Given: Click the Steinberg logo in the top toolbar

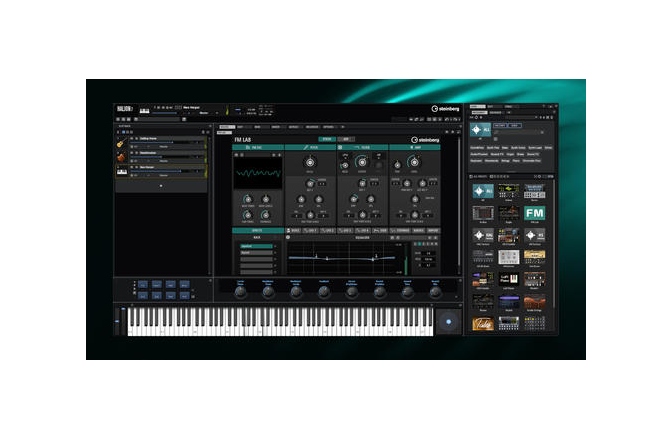Looking at the screenshot, I should 445,109.
